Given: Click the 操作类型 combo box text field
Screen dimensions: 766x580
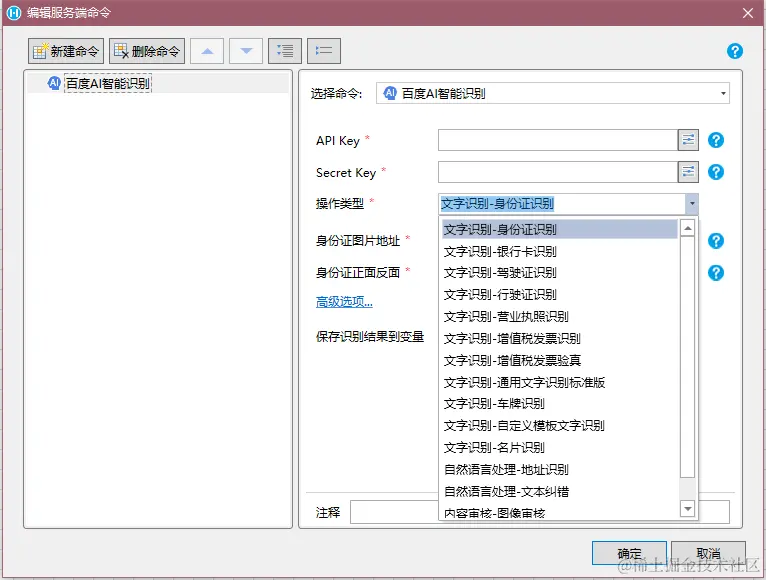Looking at the screenshot, I should click(562, 204).
